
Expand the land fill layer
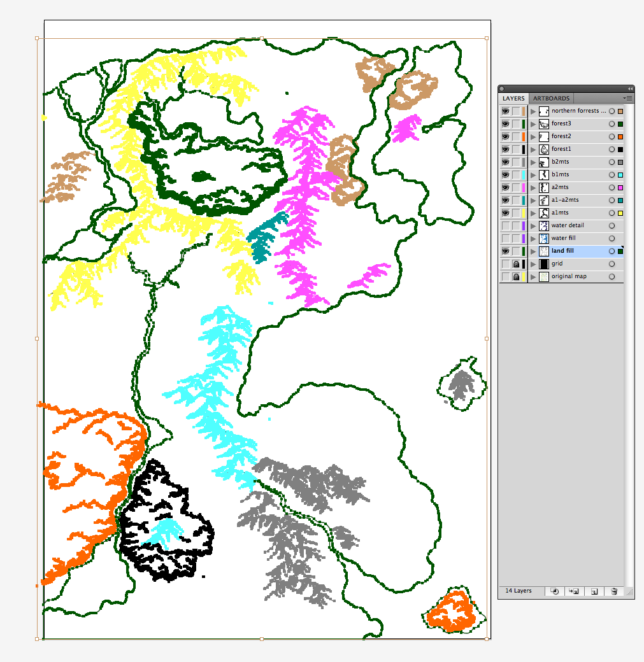tap(533, 251)
